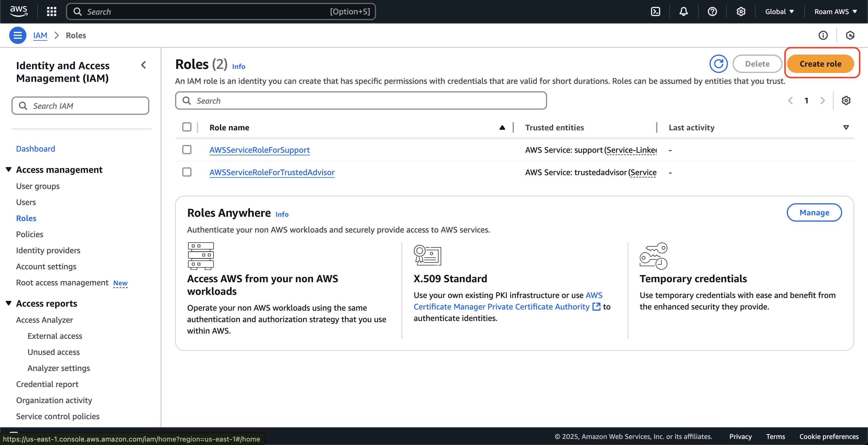
Task: Click the magnifier icon in top search bar
Action: 77,11
